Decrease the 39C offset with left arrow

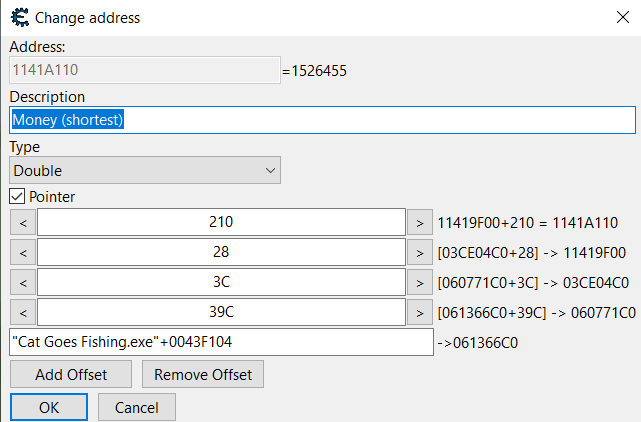click(23, 312)
